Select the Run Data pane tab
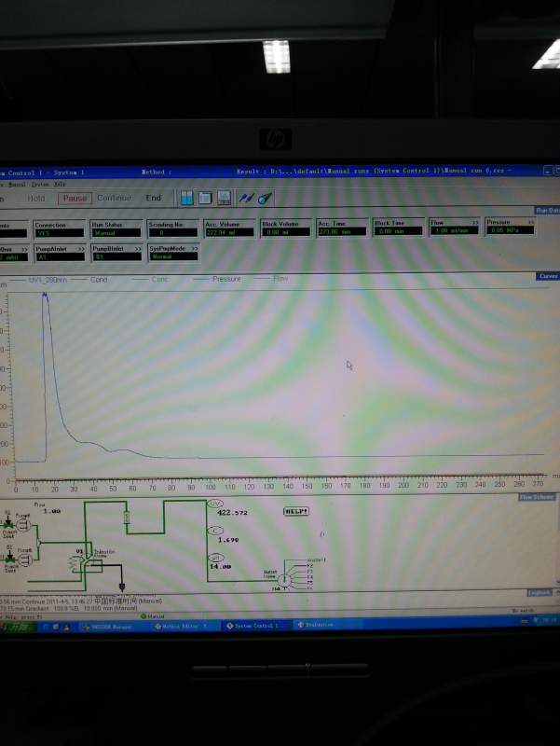 [x=547, y=210]
